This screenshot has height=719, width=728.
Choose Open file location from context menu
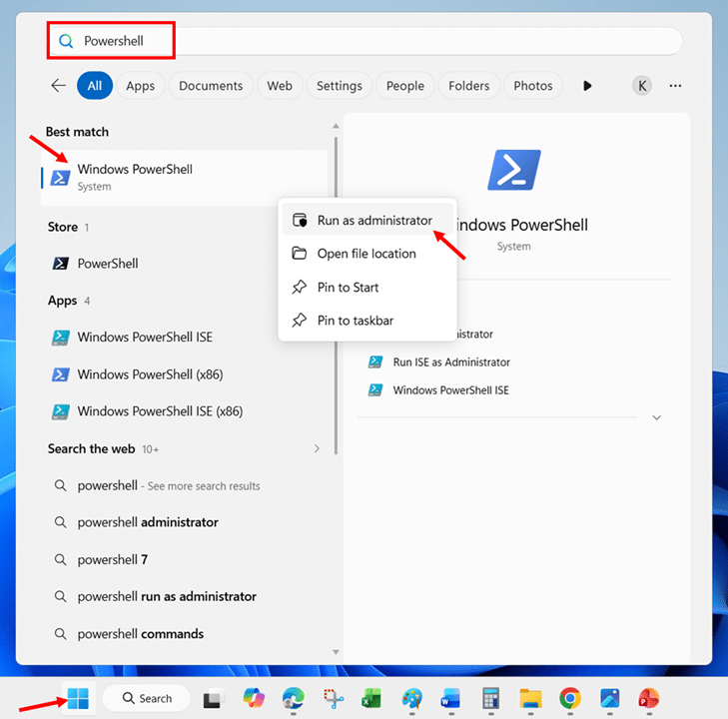(x=365, y=254)
